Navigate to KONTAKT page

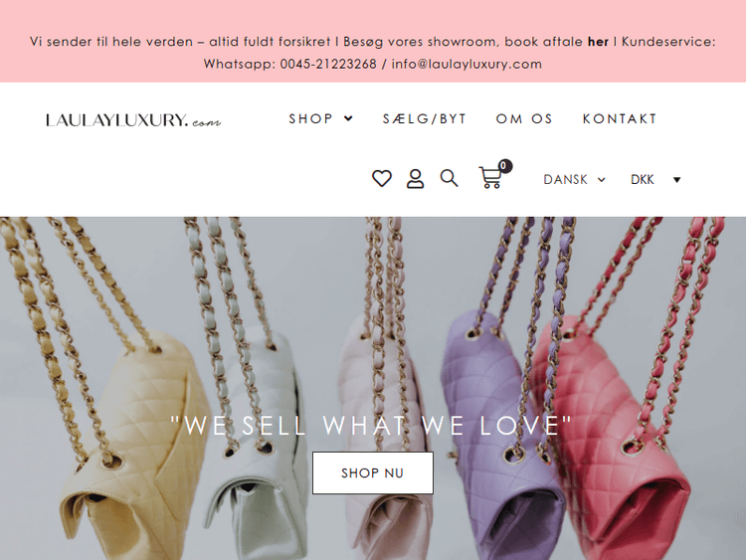620,118
